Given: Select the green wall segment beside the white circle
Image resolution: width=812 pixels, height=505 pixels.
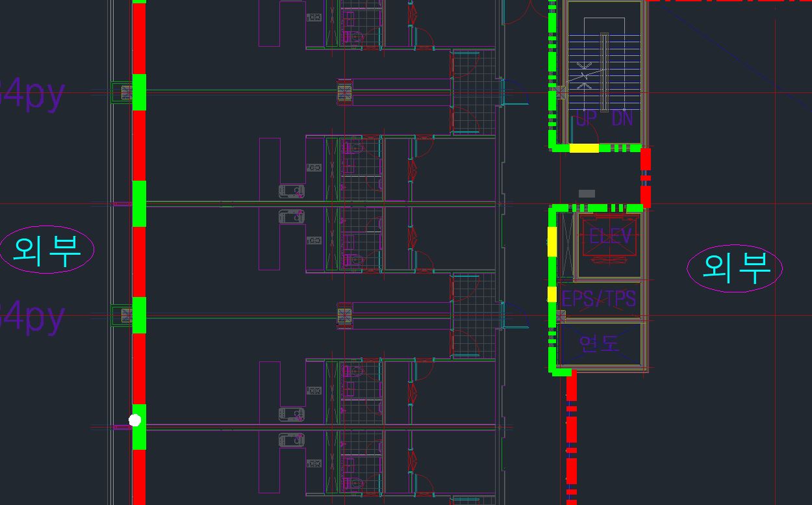Looking at the screenshot, I should 139,437.
